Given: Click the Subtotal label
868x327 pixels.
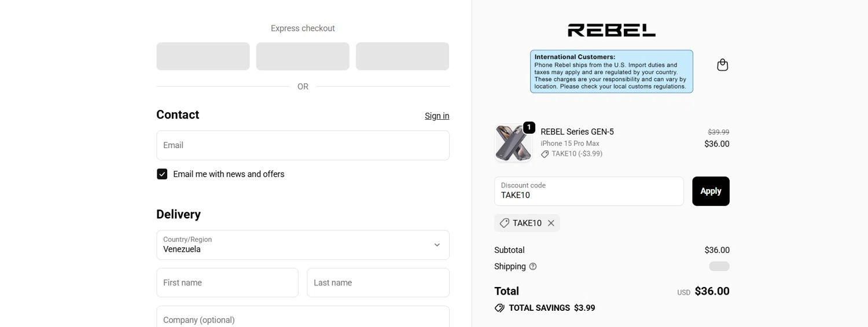Looking at the screenshot, I should [509, 250].
